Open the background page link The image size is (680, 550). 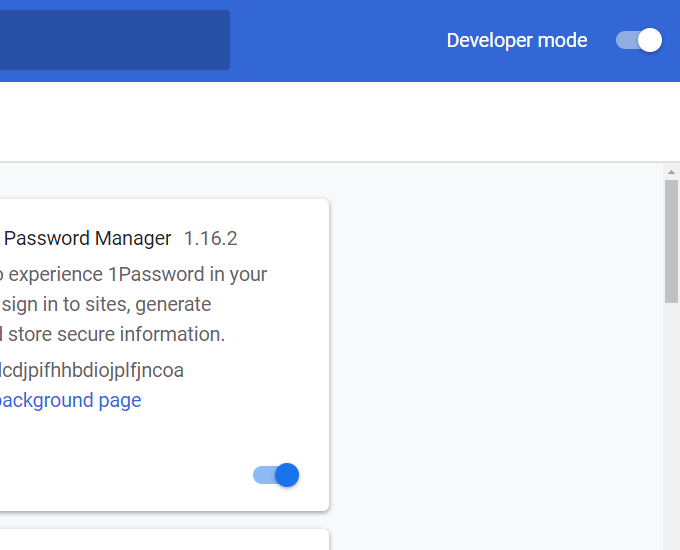(70, 400)
